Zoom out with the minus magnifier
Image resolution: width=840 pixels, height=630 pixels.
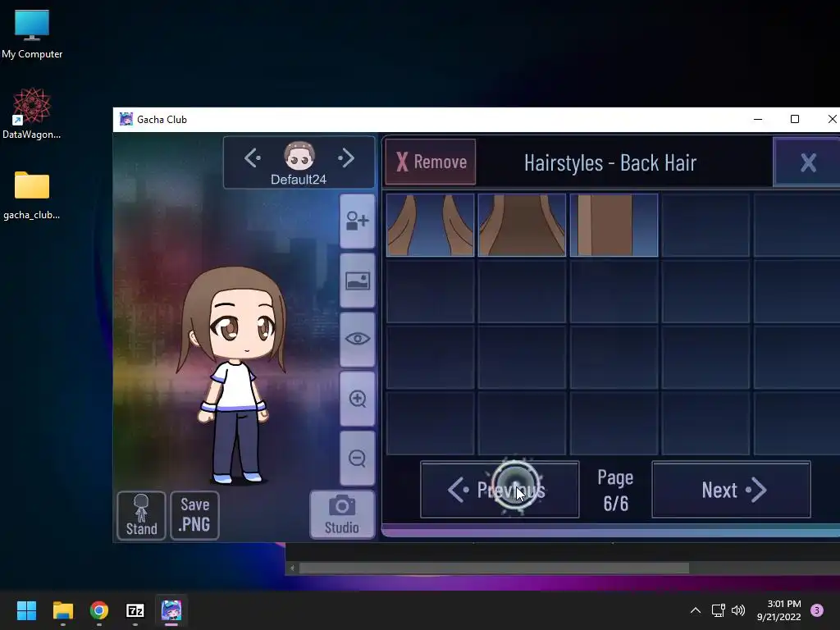(x=358, y=459)
